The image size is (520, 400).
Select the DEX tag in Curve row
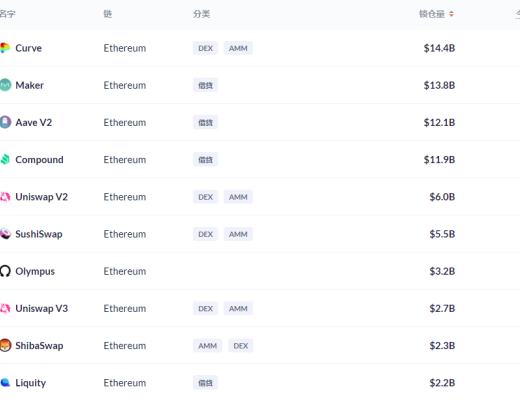(205, 48)
